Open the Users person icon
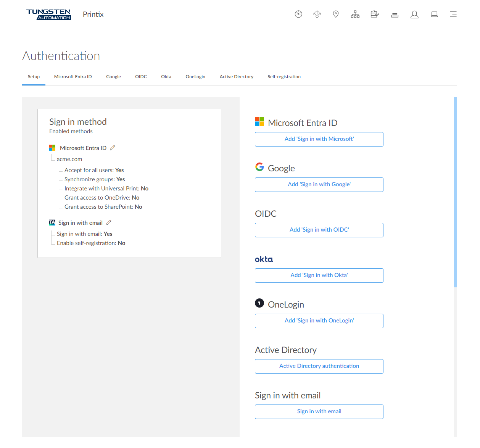Viewport: 480px width, 448px height. [414, 15]
